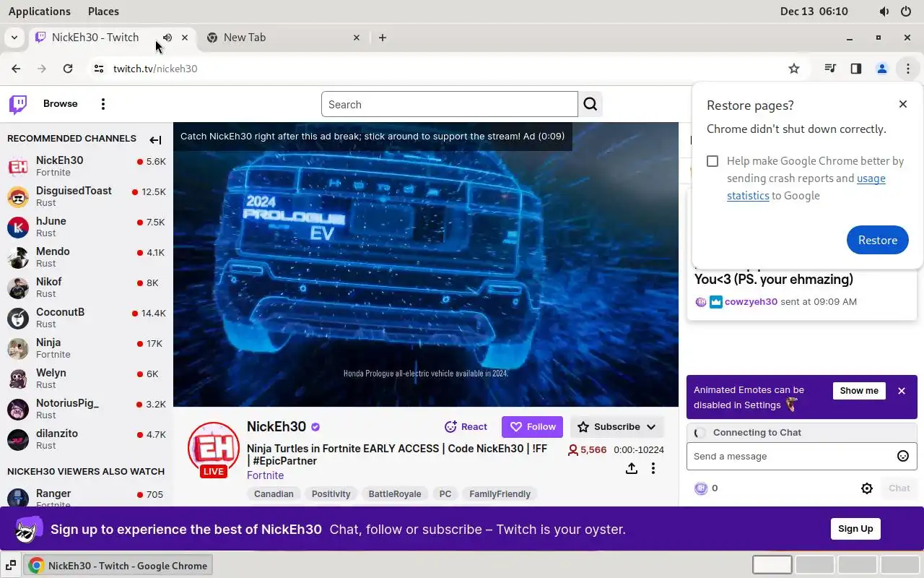This screenshot has width=924, height=578.
Task: Open the emote picker smiley icon
Action: 902,456
